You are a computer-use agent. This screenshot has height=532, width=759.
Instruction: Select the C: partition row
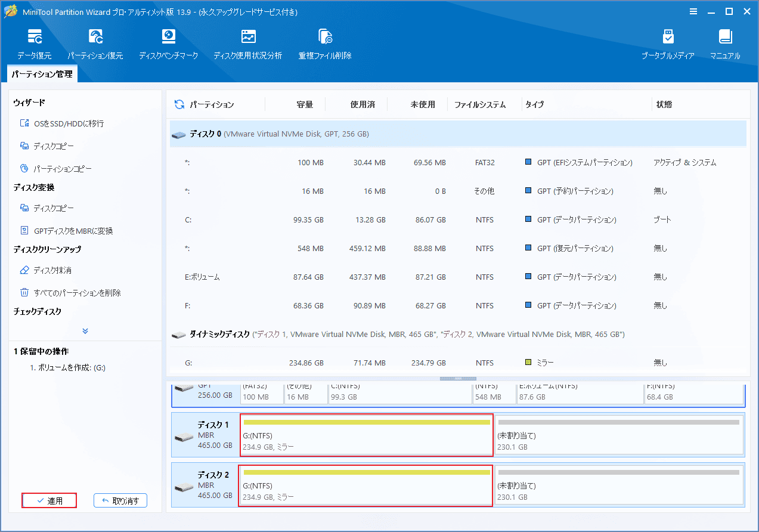pos(458,219)
